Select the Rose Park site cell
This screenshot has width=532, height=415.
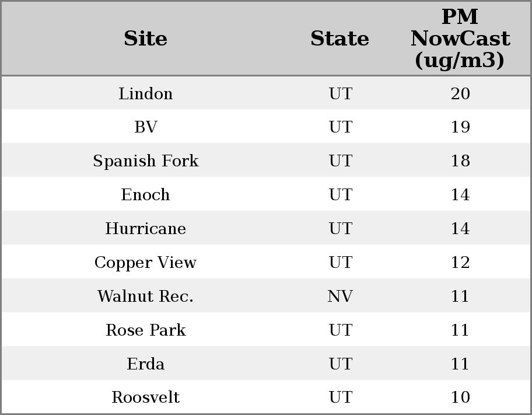tap(145, 330)
